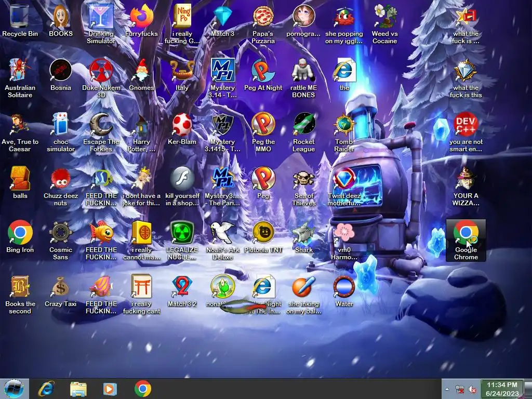Launch Internet Explorer from the taskbar
The width and height of the screenshot is (532, 399).
pos(46,389)
